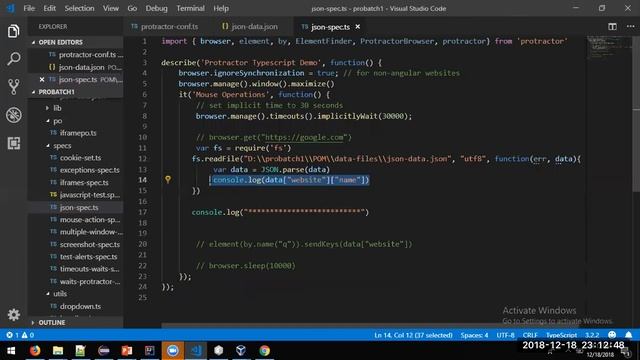Open cookie-set.ts in the file tree

[80, 158]
